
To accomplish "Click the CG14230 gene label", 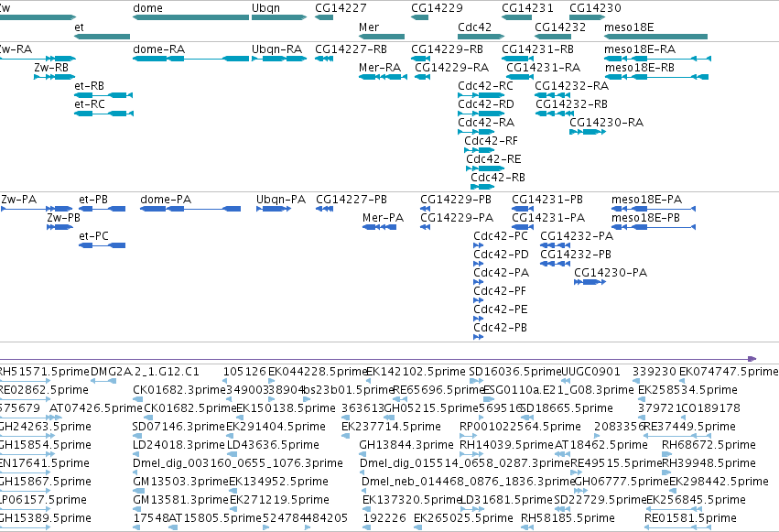I will [595, 8].
